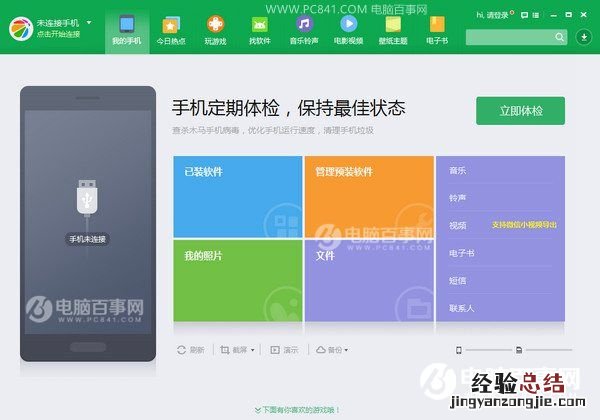This screenshot has height=420, width=600.
Task: Click the hi, 请登录 login link
Action: (492, 15)
